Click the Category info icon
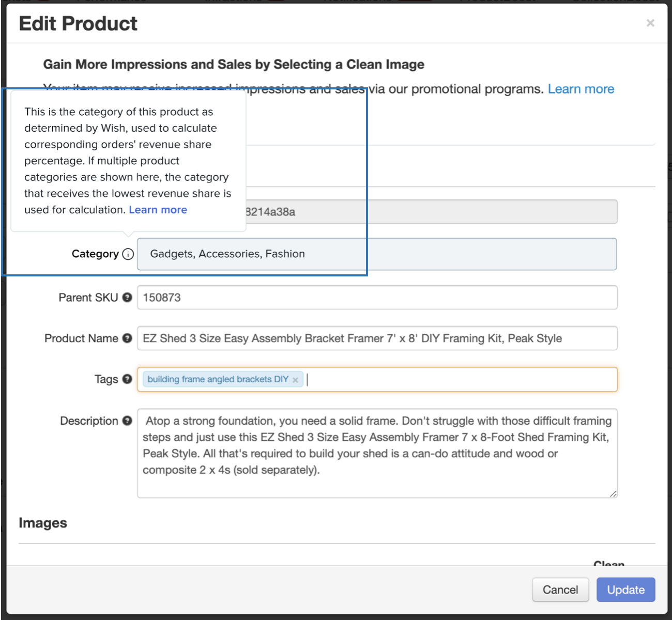This screenshot has width=672, height=620. coord(128,254)
